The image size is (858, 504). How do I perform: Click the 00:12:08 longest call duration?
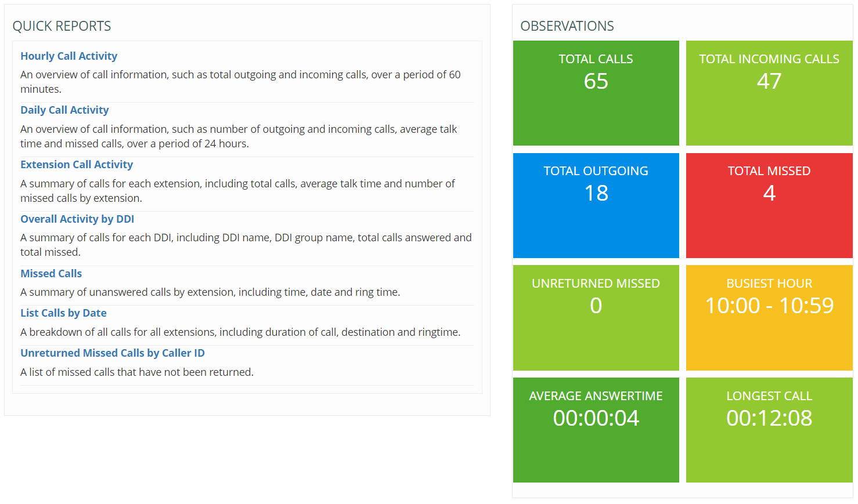(769, 418)
